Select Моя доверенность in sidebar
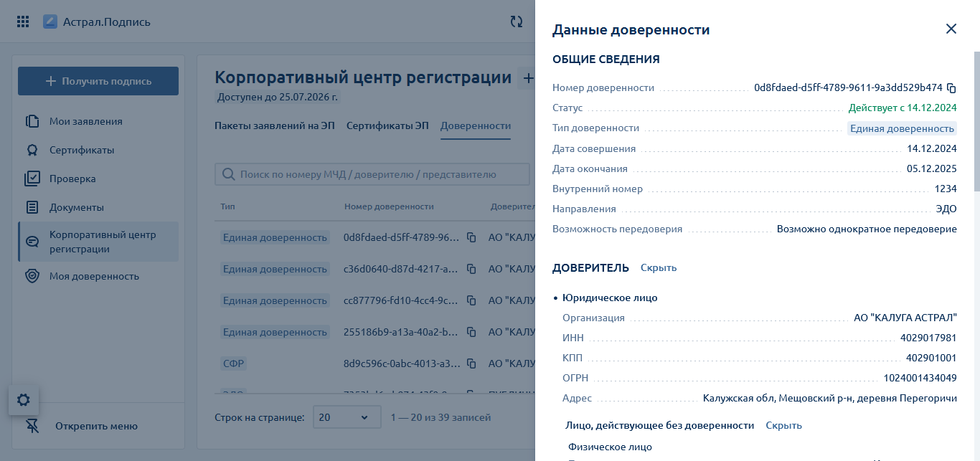980x461 pixels. [98, 276]
